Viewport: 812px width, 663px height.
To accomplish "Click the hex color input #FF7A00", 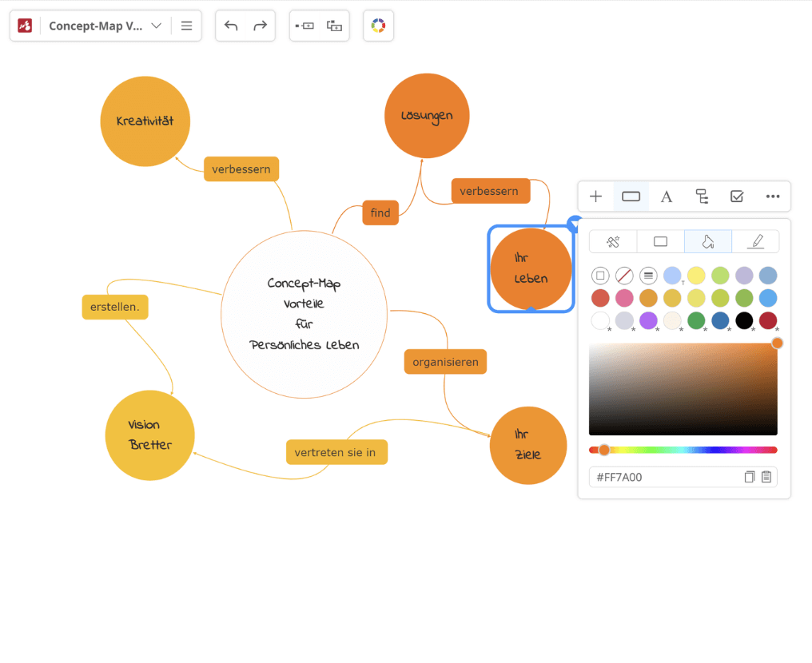I will (683, 477).
